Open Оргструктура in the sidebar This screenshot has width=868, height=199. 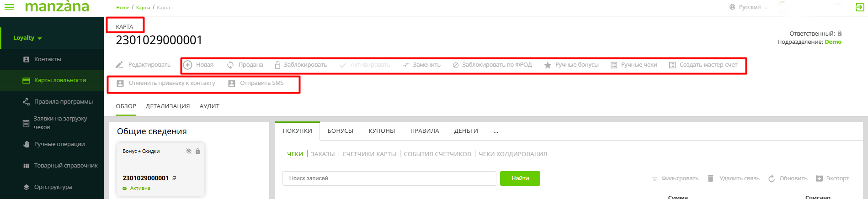click(53, 187)
